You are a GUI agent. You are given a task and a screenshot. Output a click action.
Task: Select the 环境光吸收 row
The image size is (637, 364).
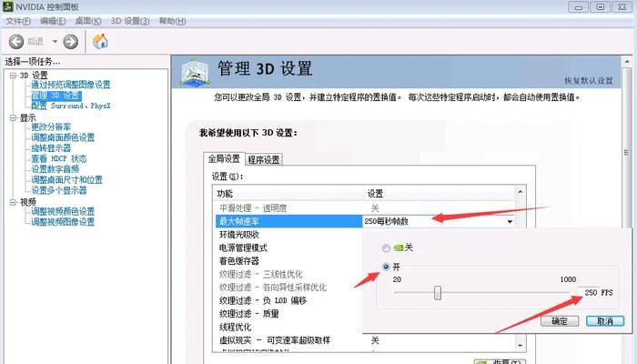288,235
